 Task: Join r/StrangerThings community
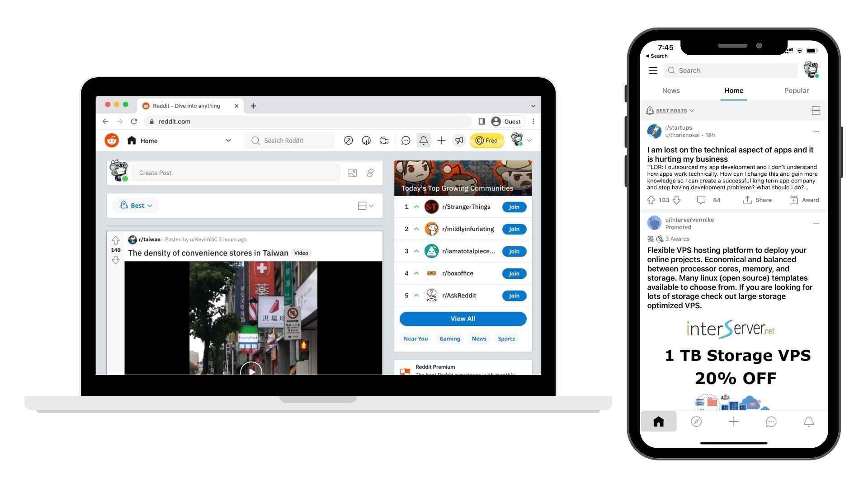tap(513, 207)
